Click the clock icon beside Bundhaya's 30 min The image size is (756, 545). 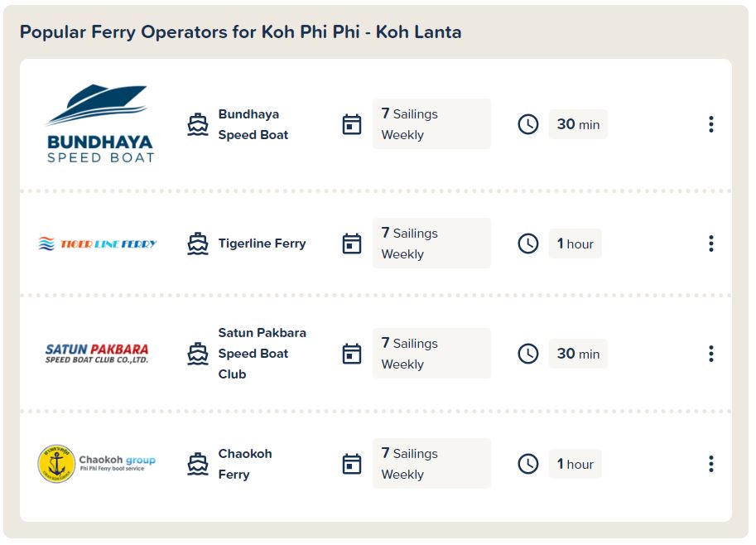pyautogui.click(x=528, y=124)
